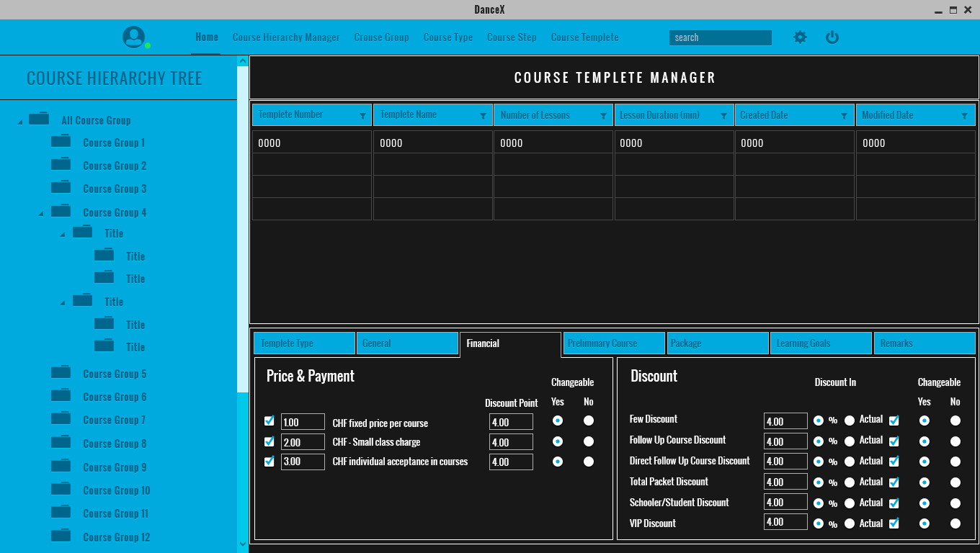This screenshot has height=553, width=980.
Task: Click the folder icon beside Course Group 3
Action: click(x=61, y=187)
